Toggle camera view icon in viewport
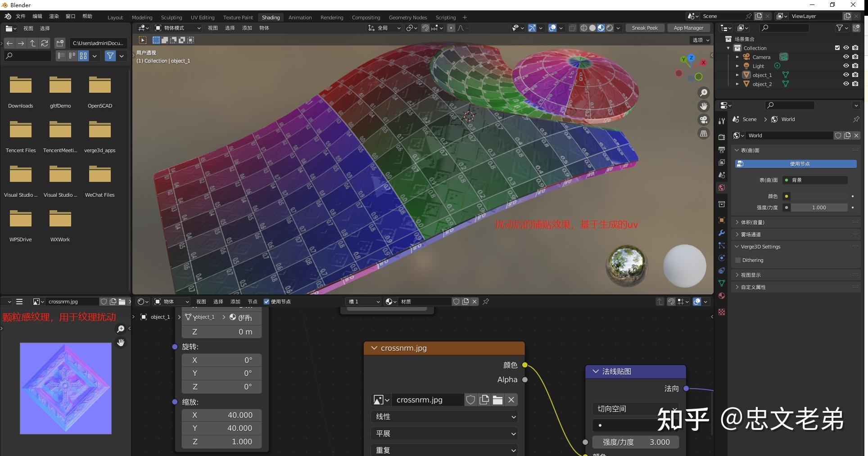Screen dimensions: 868x456 (703, 120)
